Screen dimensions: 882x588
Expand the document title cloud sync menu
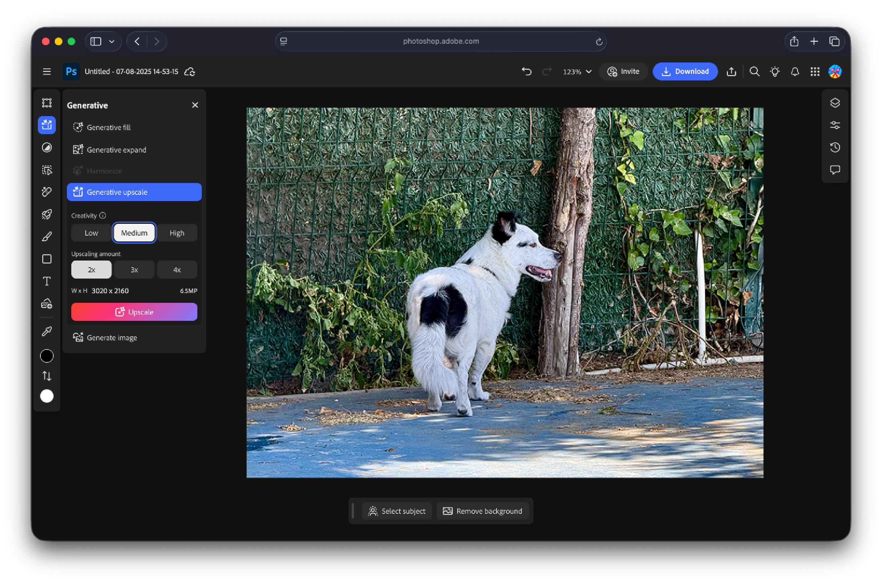point(190,71)
